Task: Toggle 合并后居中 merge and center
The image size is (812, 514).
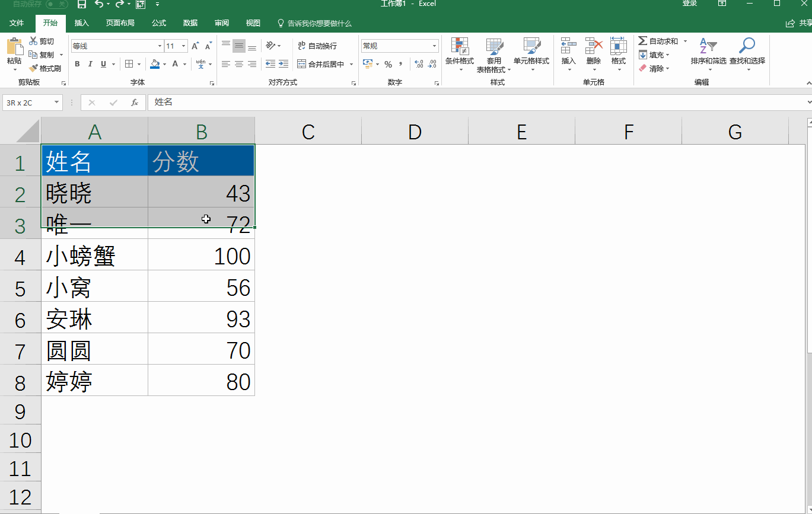Action: click(321, 64)
